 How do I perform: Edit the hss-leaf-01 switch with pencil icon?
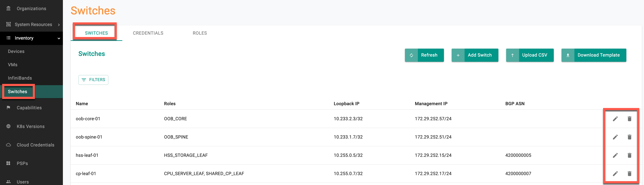615,155
